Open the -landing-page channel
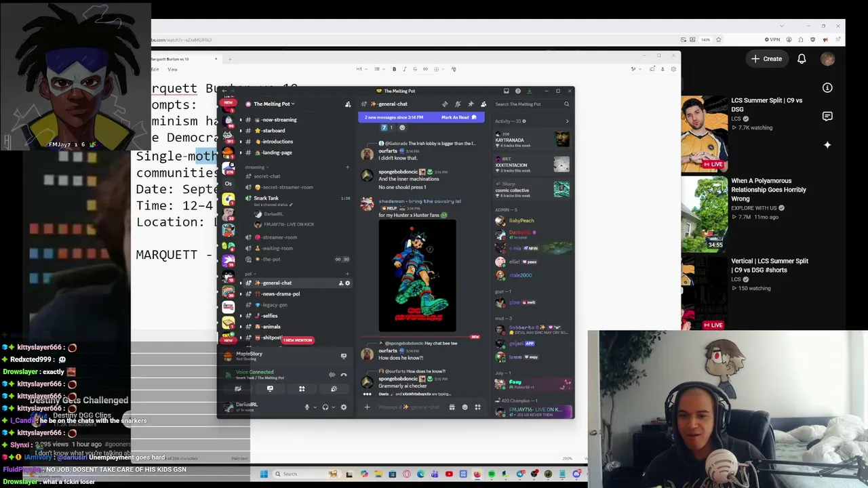The width and height of the screenshot is (868, 488). (x=277, y=152)
